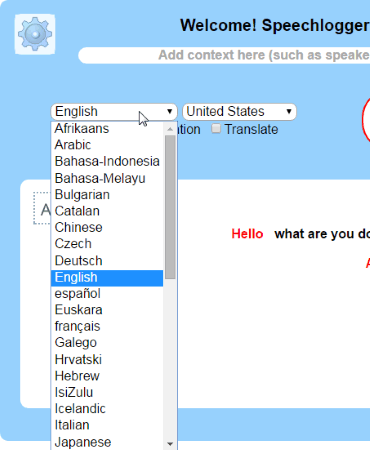This screenshot has width=370, height=450.
Task: Click the list's scroll-up arrow
Action: click(x=170, y=129)
